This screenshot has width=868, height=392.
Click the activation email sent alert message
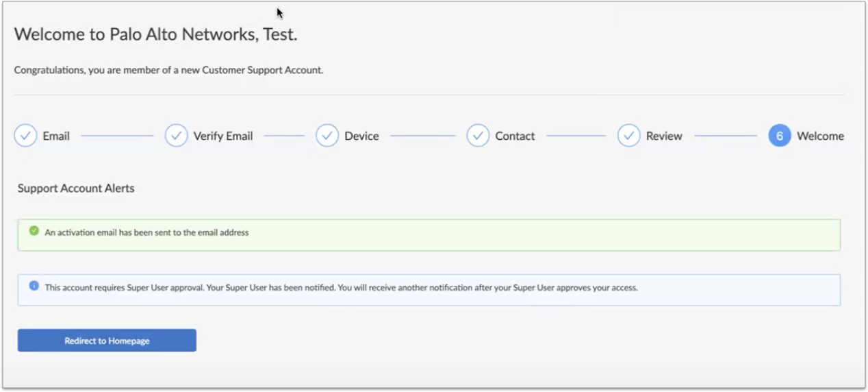[x=146, y=232]
